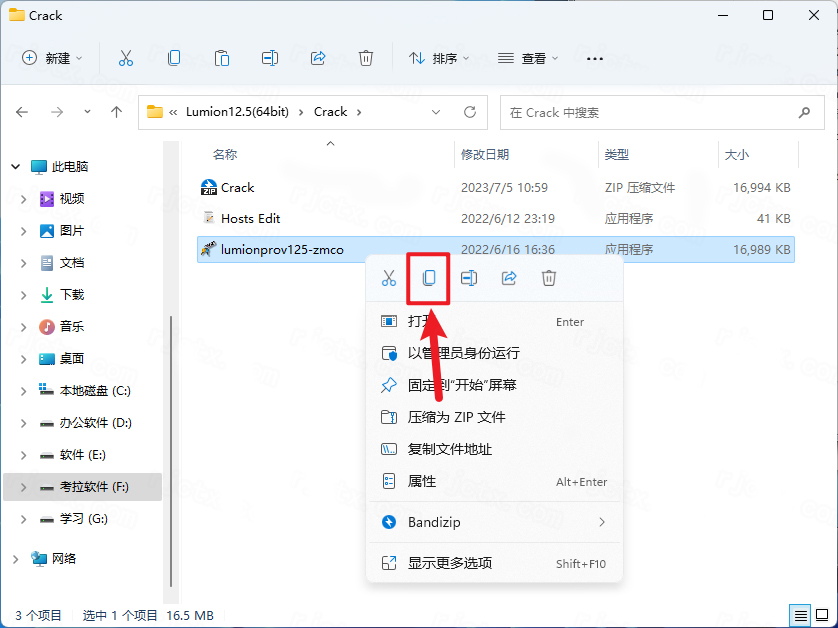Click Cut scissors icon in context menu
838x628 pixels.
[x=389, y=278]
